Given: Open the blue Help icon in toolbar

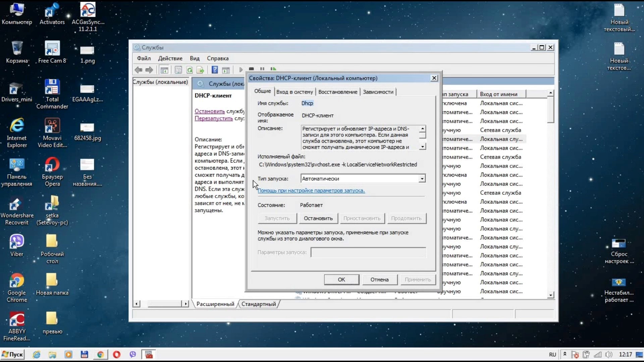Looking at the screenshot, I should coord(215,70).
